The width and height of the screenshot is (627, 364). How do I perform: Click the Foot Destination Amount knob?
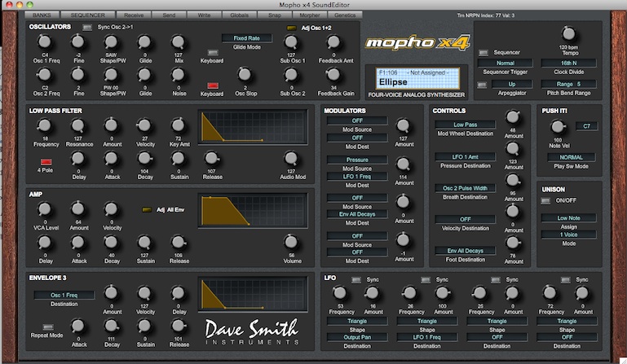pyautogui.click(x=513, y=243)
